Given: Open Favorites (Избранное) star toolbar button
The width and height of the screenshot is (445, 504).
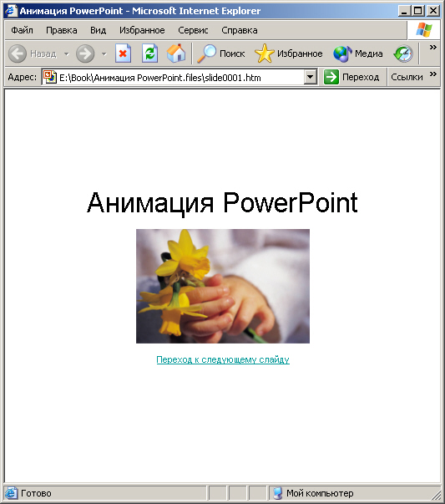Looking at the screenshot, I should [x=289, y=53].
